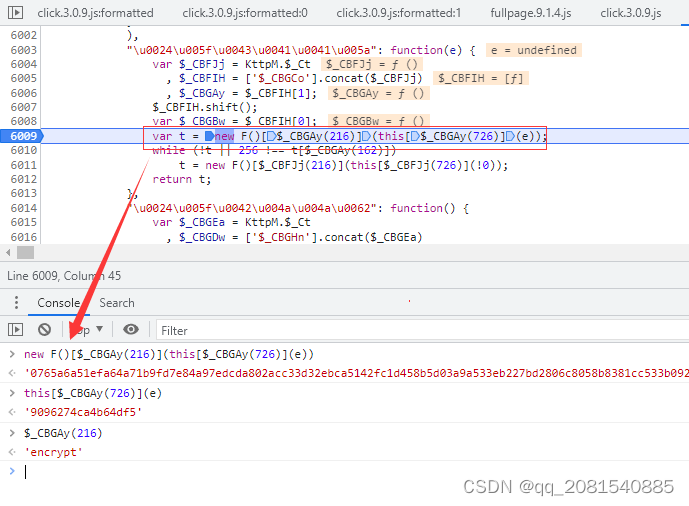Image resolution: width=689 pixels, height=506 pixels.
Task: Open the drawer three-dot menu
Action: tap(16, 303)
